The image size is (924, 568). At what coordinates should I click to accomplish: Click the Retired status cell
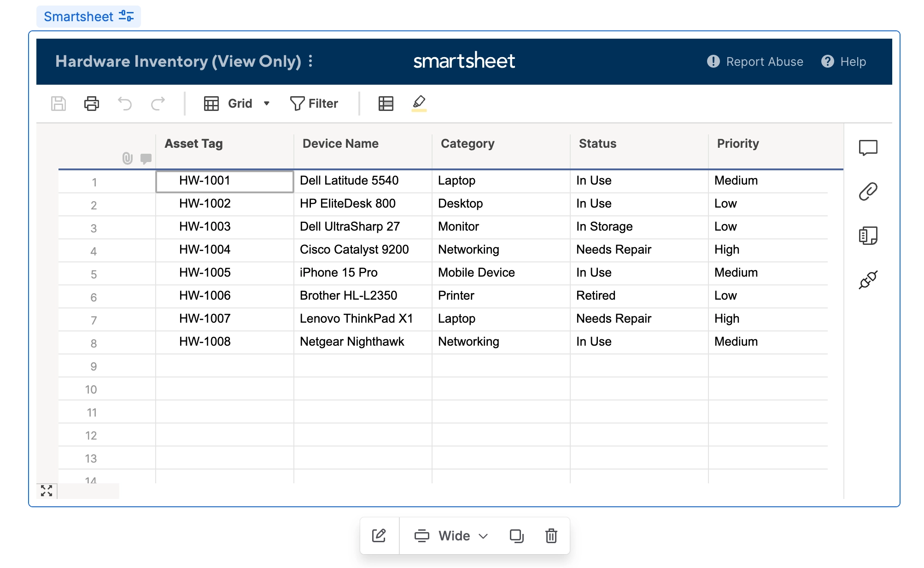pyautogui.click(x=639, y=296)
